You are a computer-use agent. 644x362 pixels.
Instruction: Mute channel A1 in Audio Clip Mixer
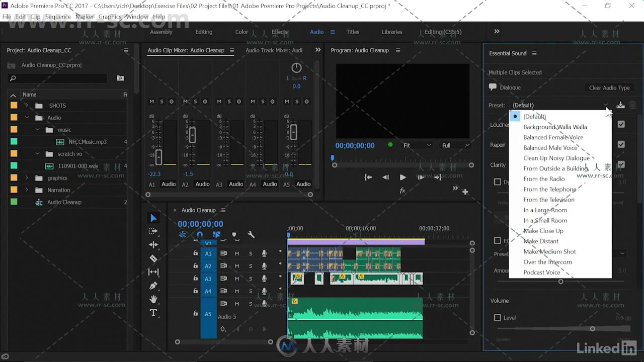tap(151, 102)
